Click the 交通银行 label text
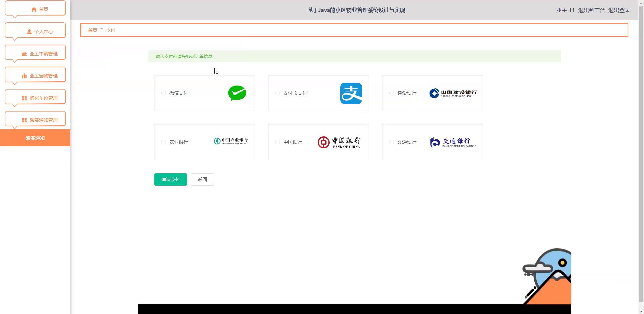 (407, 142)
